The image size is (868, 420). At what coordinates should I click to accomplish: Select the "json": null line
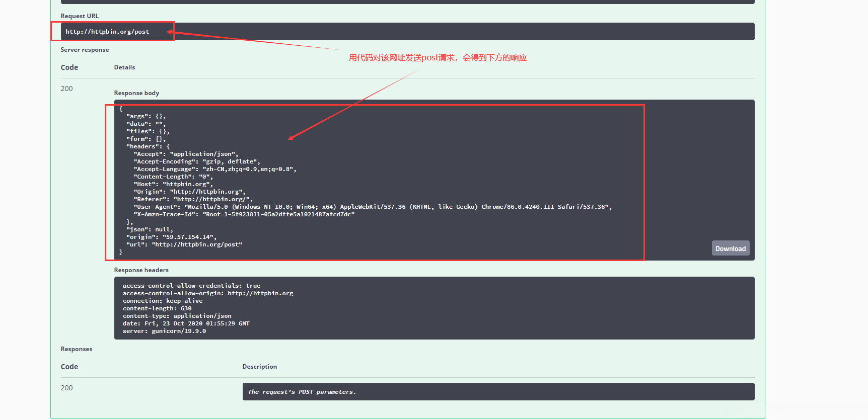coord(150,229)
